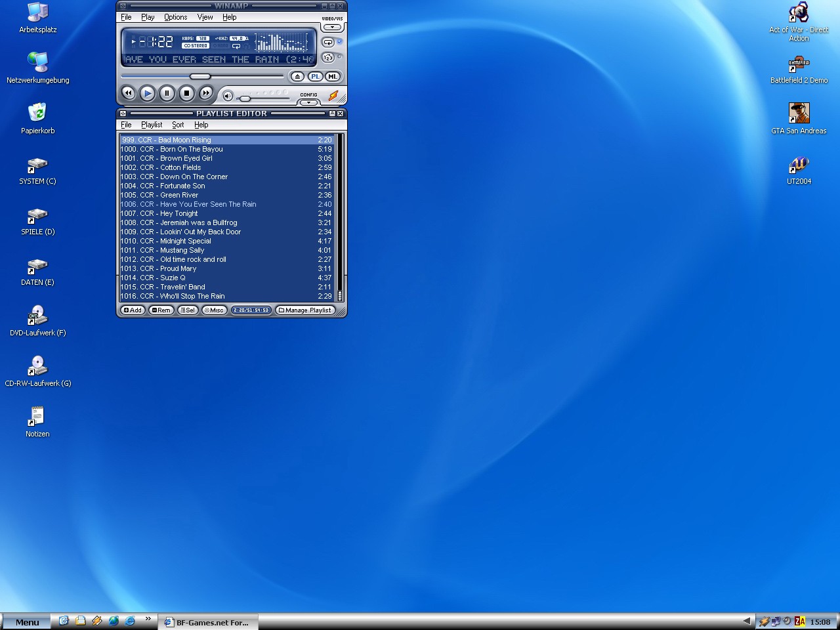
Task: Expand the CONFIG drawer
Action: [x=308, y=102]
